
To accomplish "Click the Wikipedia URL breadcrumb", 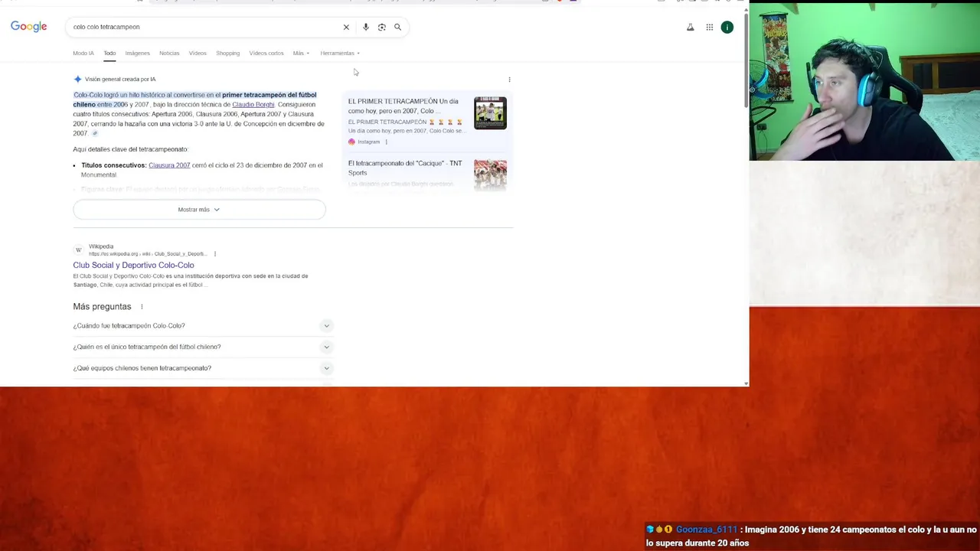I will (x=147, y=254).
